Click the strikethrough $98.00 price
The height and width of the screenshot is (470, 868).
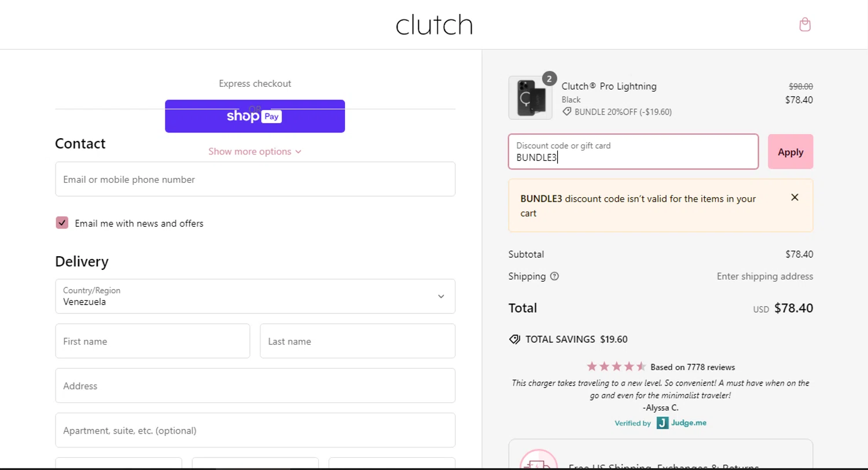point(801,86)
